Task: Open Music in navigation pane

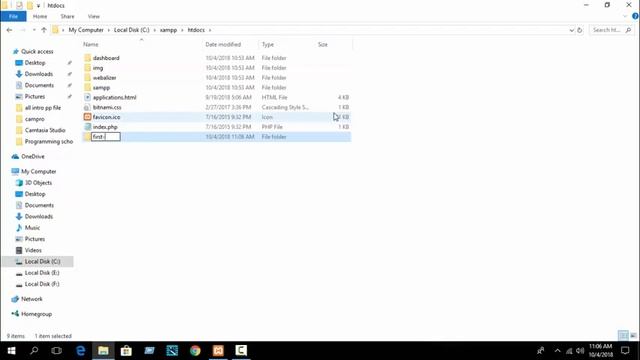Action: coord(32,228)
